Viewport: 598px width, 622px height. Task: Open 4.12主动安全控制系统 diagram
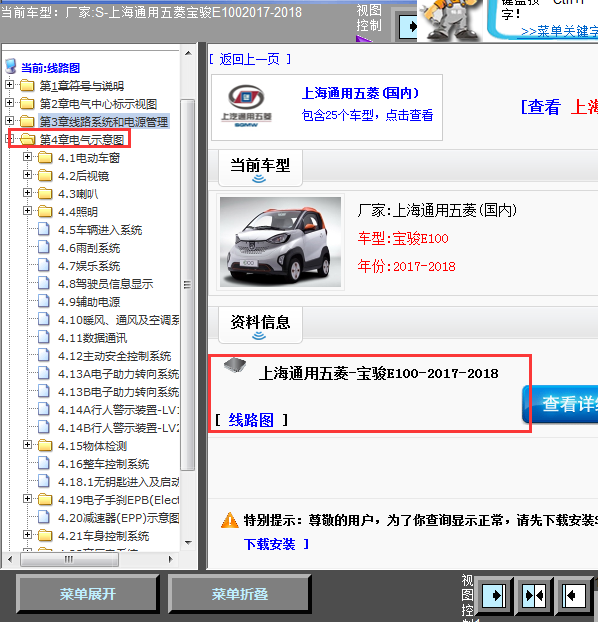click(114, 356)
